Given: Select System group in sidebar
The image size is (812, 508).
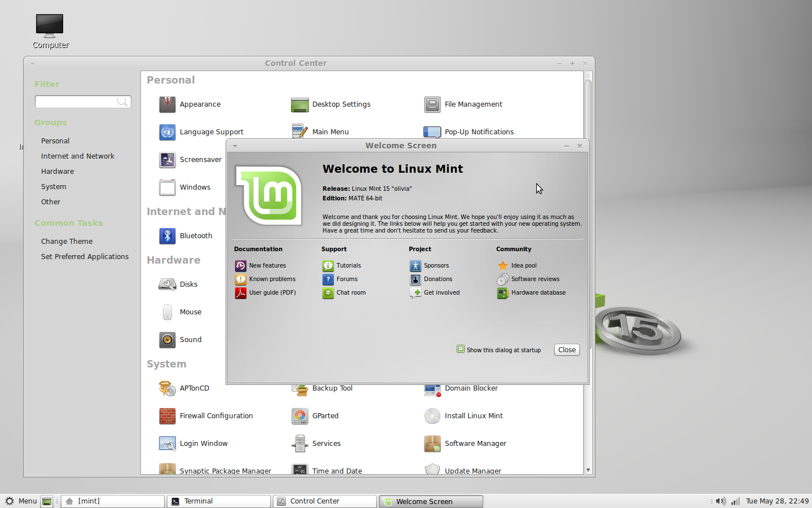Looking at the screenshot, I should pos(54,187).
